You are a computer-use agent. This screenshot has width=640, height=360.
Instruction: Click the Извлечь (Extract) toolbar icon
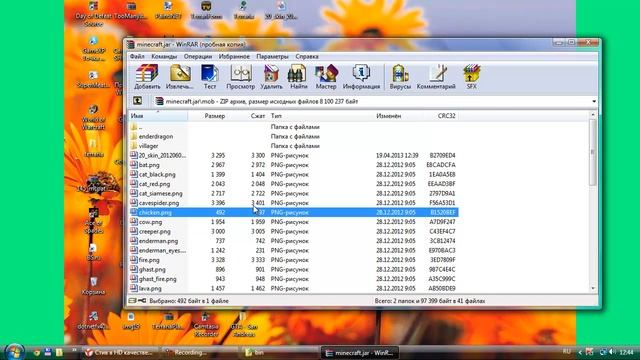(x=180, y=77)
